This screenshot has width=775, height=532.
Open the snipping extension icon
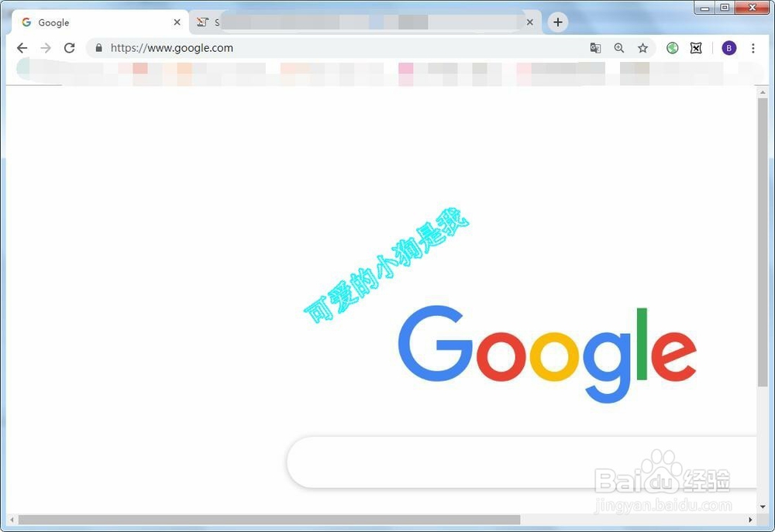pos(696,48)
